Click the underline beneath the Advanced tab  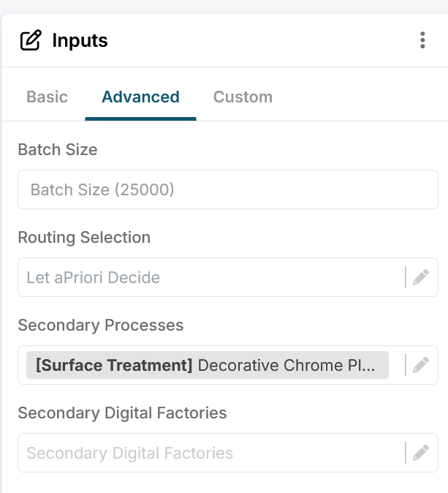(x=140, y=118)
